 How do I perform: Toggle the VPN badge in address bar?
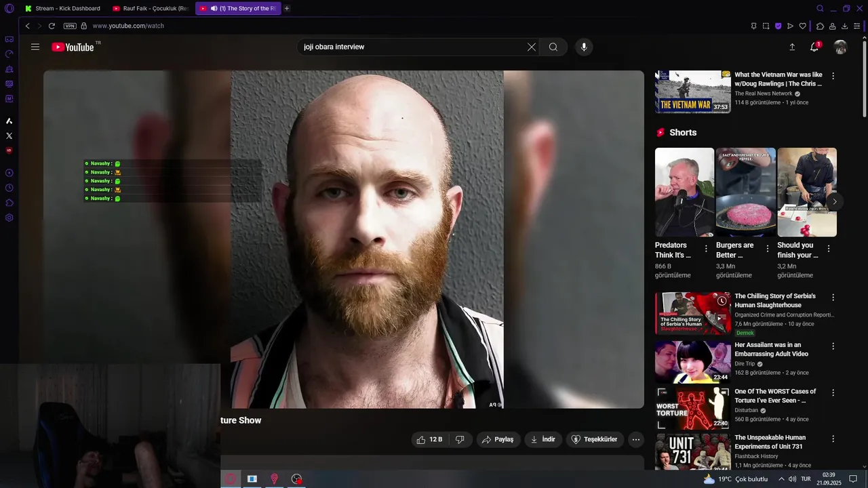tap(70, 26)
